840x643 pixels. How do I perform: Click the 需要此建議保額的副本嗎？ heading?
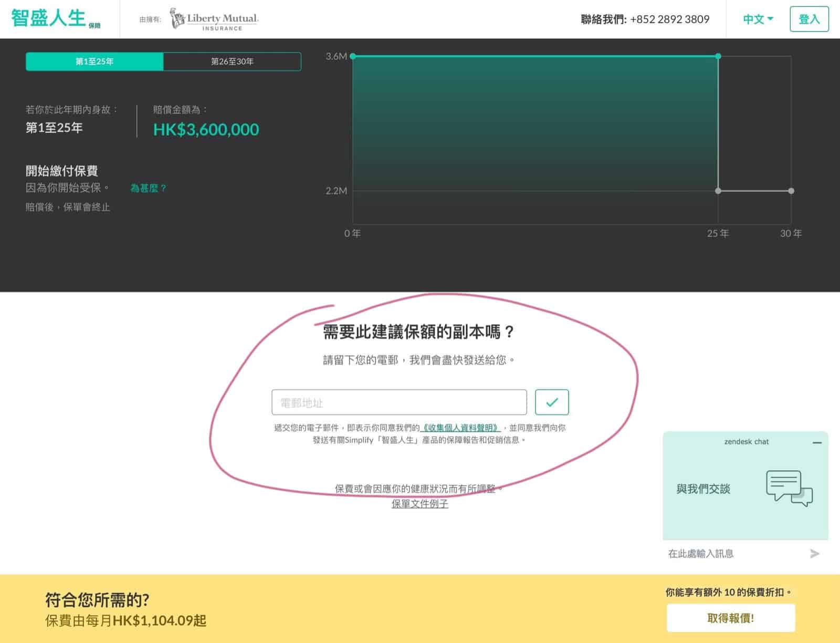coord(419,332)
